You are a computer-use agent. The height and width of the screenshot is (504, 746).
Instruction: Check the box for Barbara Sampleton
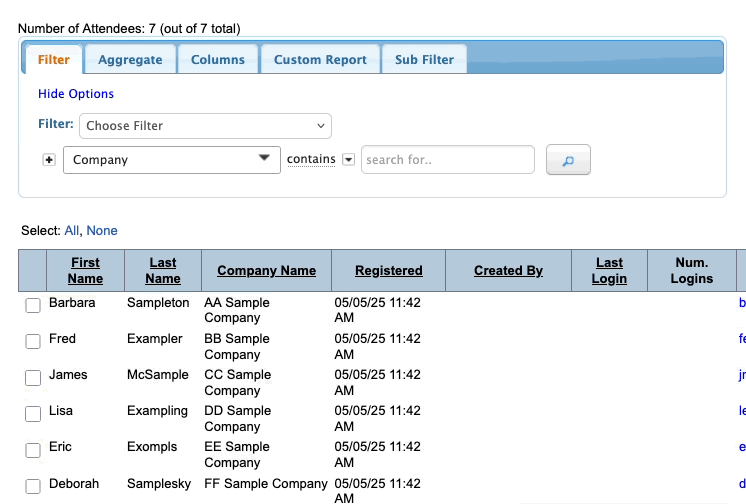[x=33, y=306]
